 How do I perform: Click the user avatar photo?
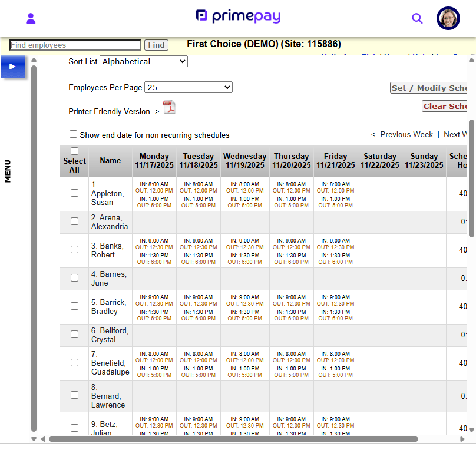tap(448, 18)
